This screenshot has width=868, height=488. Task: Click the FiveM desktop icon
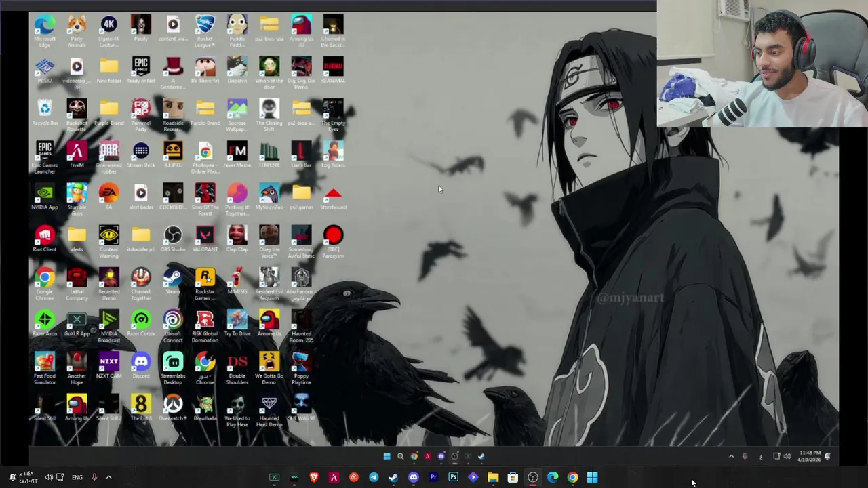pyautogui.click(x=77, y=155)
